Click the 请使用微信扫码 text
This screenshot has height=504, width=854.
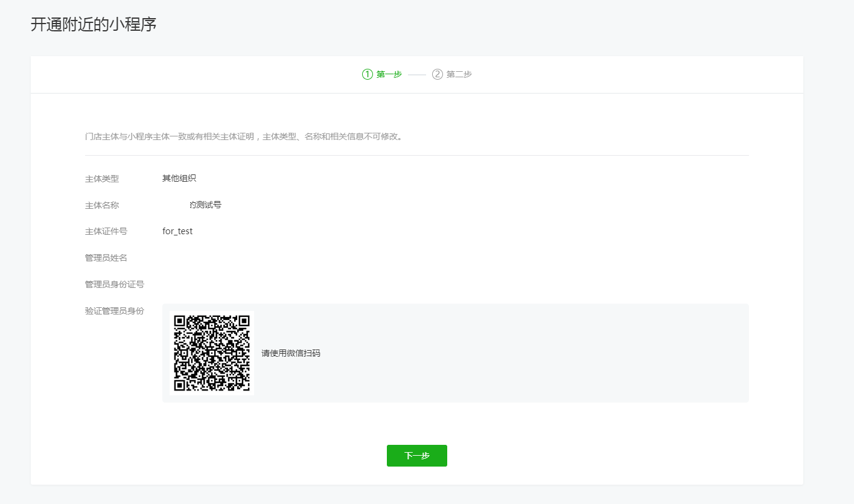coord(291,353)
